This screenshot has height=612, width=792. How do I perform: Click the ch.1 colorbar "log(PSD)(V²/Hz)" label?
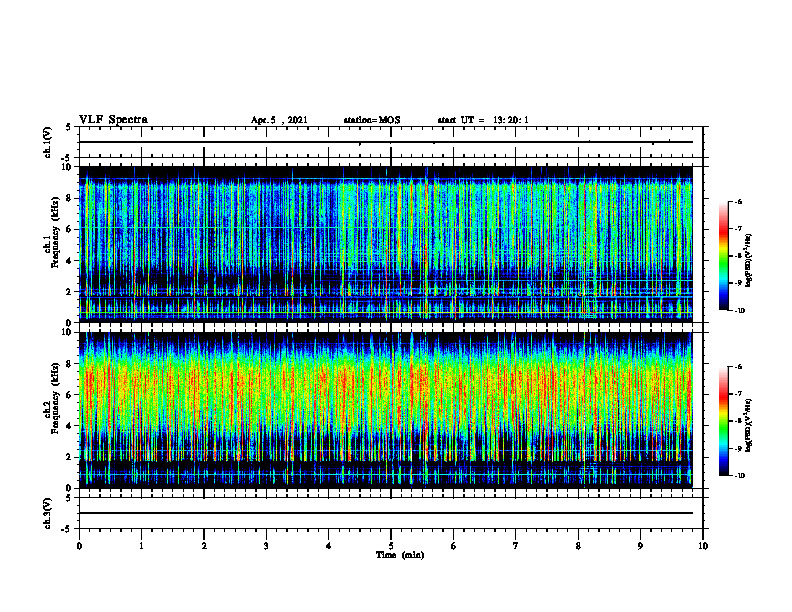pos(749,261)
